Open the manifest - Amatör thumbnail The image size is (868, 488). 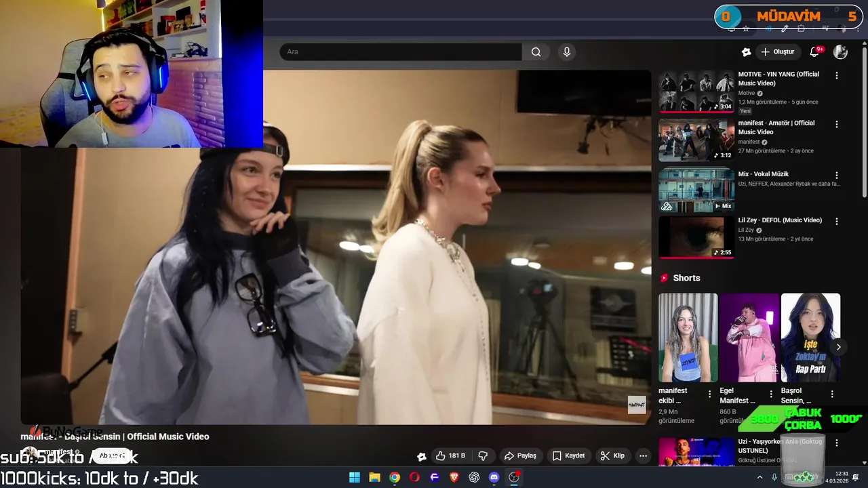[696, 140]
